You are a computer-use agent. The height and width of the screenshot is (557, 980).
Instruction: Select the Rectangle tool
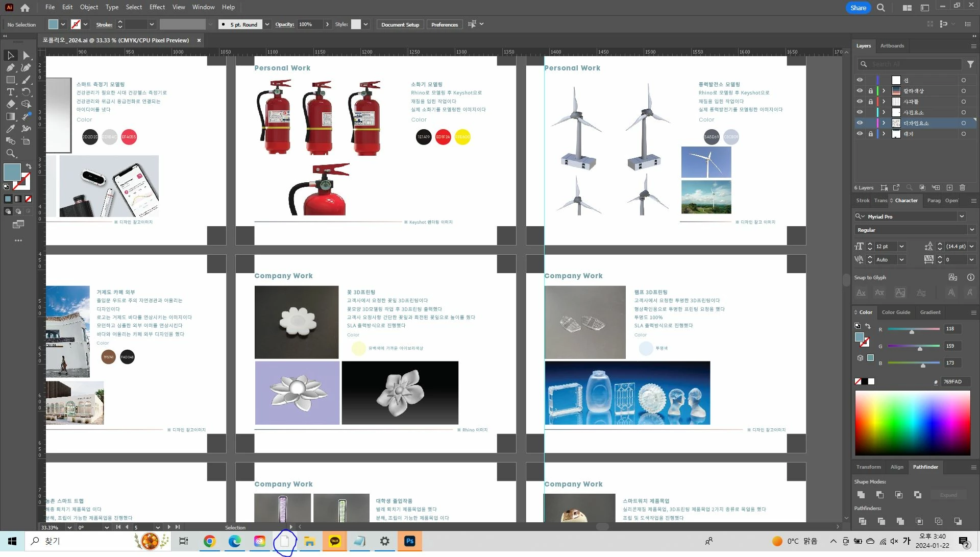tap(11, 80)
